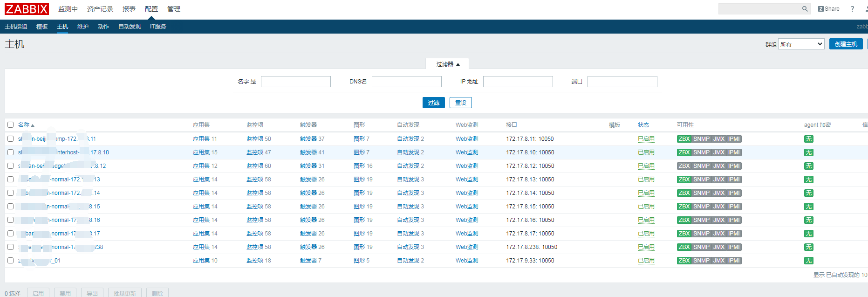Click the search magnifier icon

805,9
